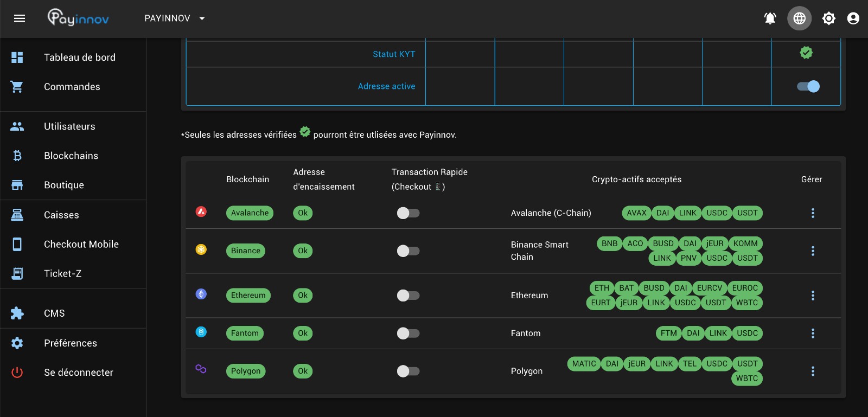Click the Blockchains bitcoin icon

pyautogui.click(x=17, y=156)
